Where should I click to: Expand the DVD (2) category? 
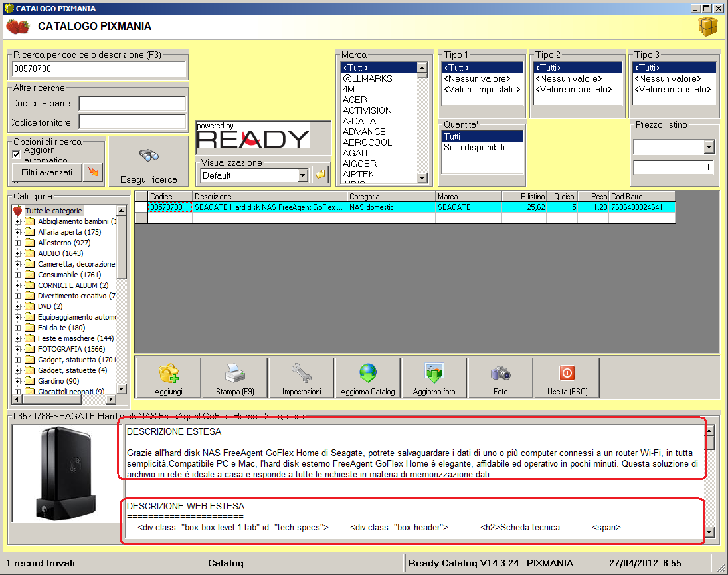coord(18,306)
